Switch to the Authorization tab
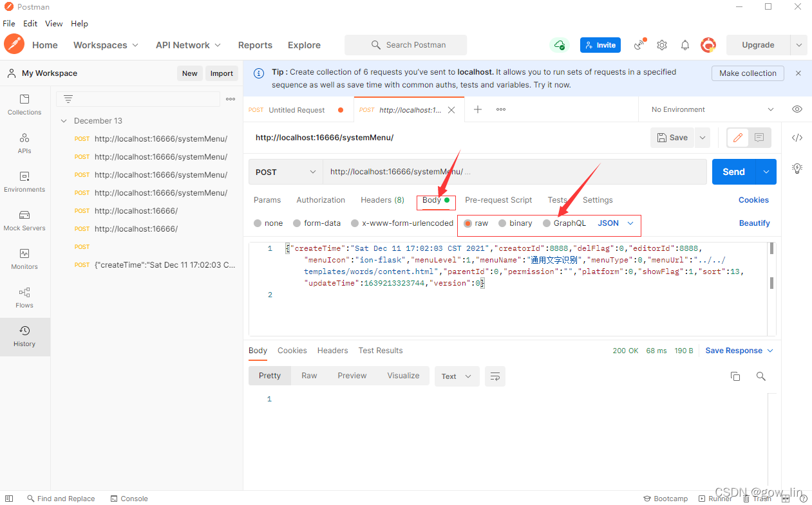Viewport: 812px width, 505px height. tap(321, 200)
